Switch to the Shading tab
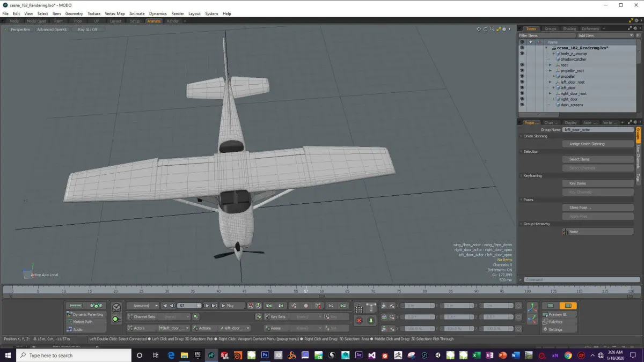The height and width of the screenshot is (362, 644). tap(569, 28)
